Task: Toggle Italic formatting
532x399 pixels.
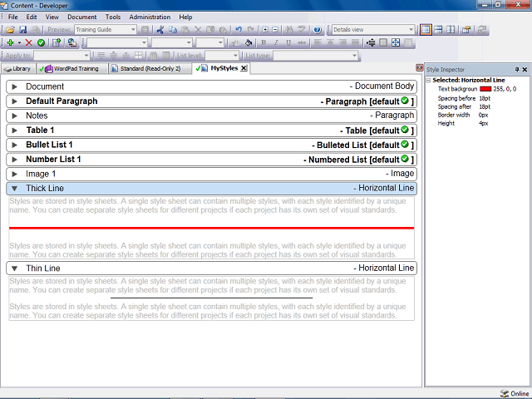Action: [x=276, y=42]
